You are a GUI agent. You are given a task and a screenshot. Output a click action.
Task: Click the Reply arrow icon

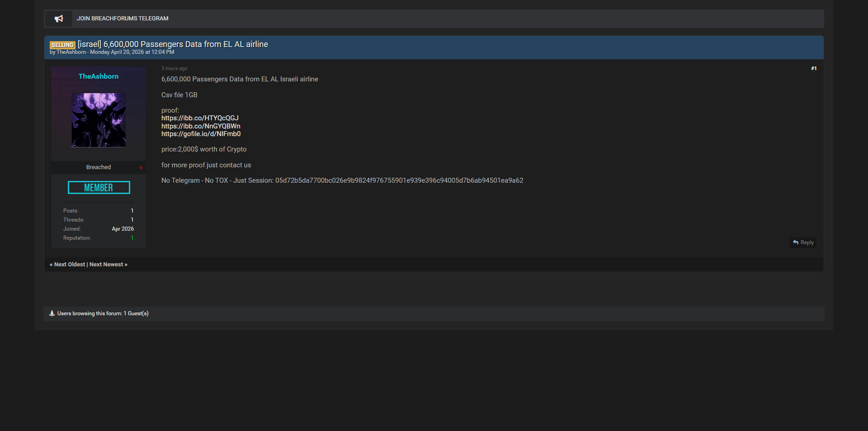point(796,242)
